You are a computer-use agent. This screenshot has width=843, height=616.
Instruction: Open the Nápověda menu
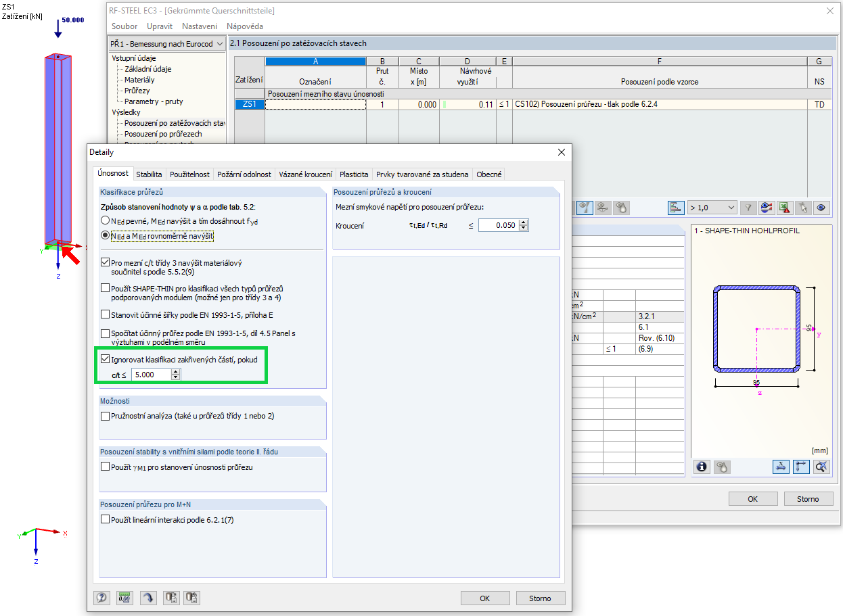(x=245, y=26)
